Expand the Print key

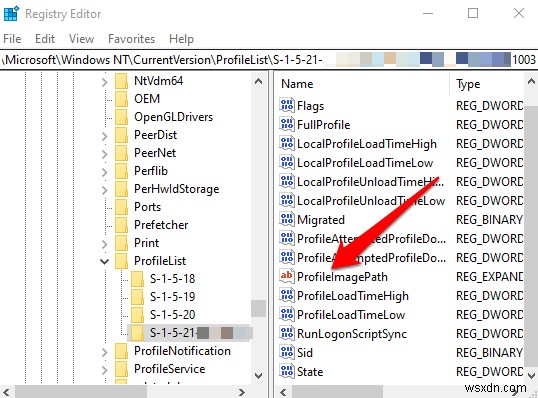pyautogui.click(x=105, y=244)
